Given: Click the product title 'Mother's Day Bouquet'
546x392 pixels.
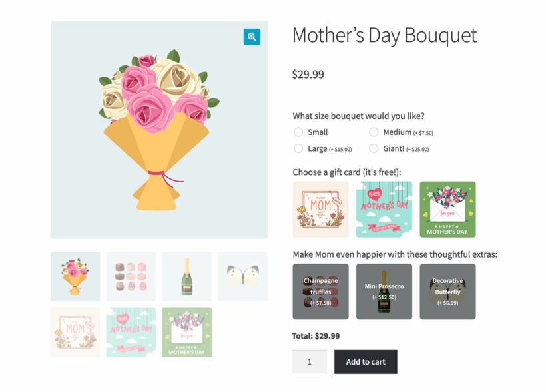Looking at the screenshot, I should tap(382, 36).
